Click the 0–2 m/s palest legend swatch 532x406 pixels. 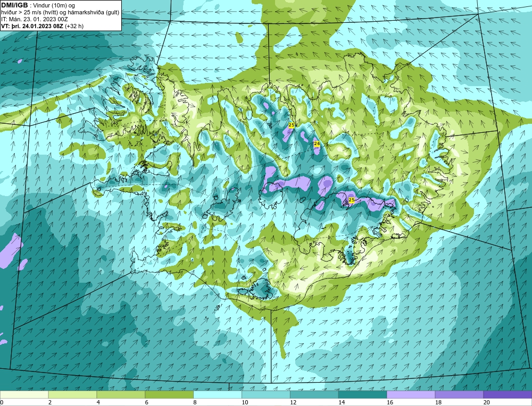(24, 394)
